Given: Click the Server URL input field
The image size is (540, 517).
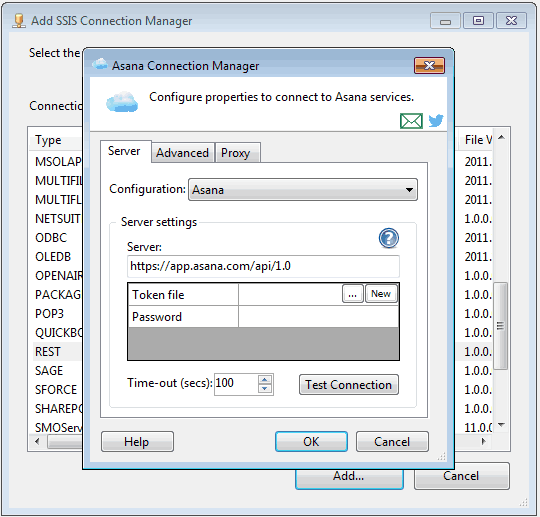Looking at the screenshot, I should (x=263, y=266).
